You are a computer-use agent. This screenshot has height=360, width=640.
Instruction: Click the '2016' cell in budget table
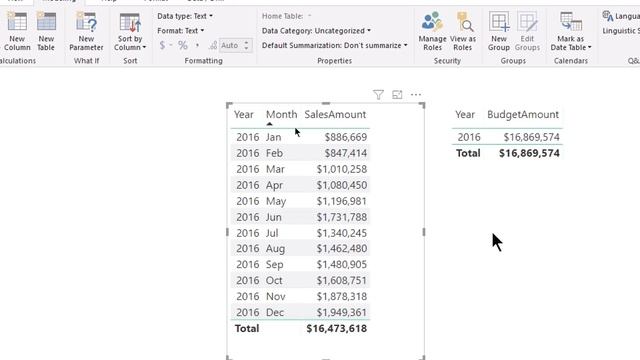(x=469, y=137)
